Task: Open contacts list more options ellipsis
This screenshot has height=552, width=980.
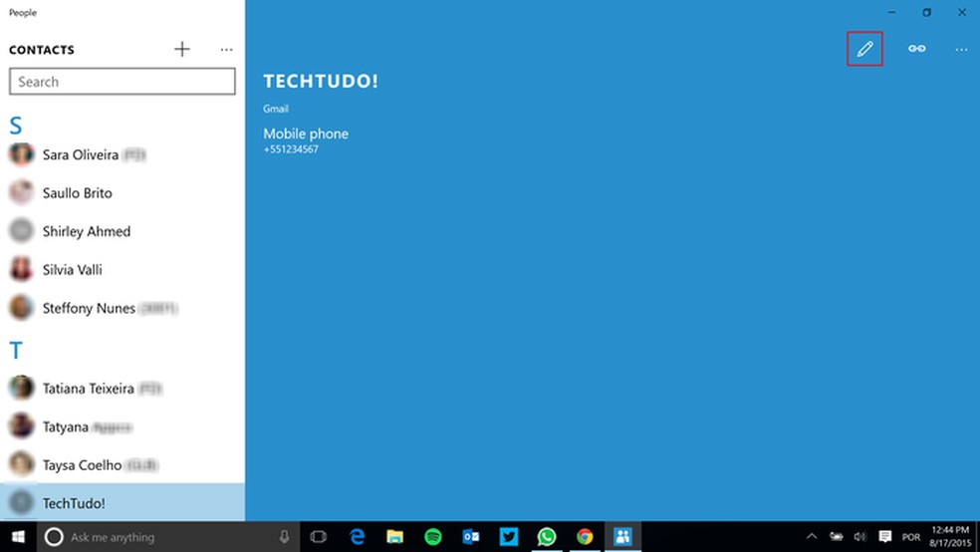Action: pyautogui.click(x=226, y=50)
